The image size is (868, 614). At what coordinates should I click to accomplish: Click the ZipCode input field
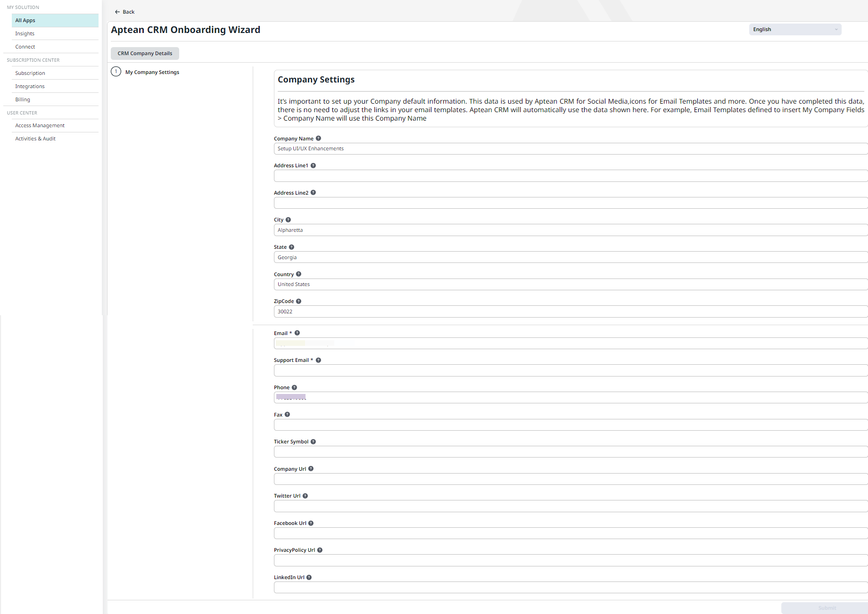click(570, 311)
